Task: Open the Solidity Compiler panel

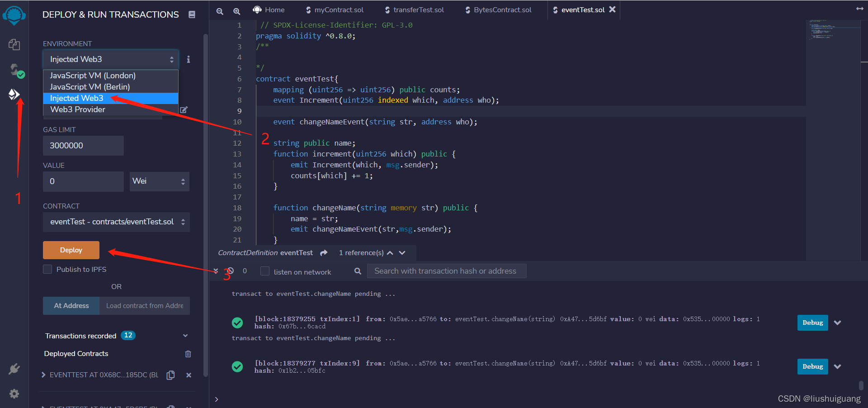Action: point(14,70)
